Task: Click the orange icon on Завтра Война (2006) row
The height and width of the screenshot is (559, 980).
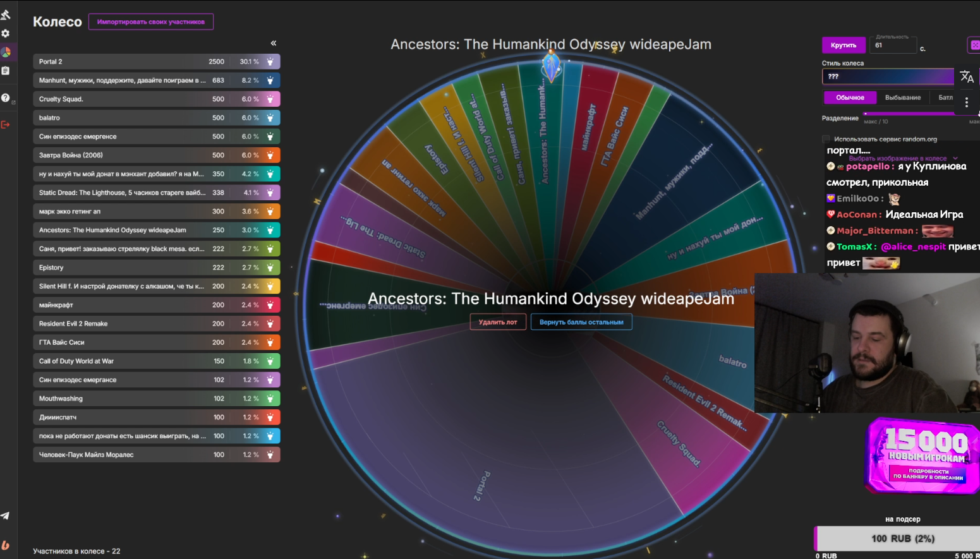Action: (x=270, y=155)
